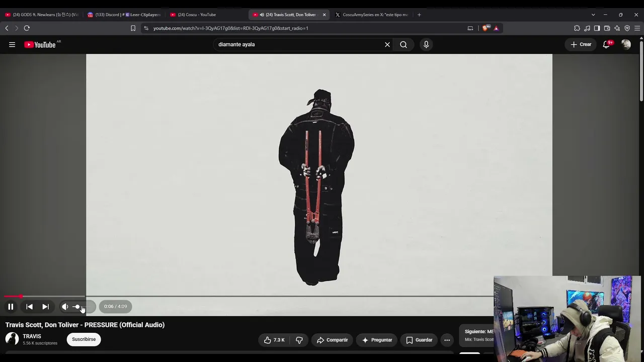644x362 pixels.
Task: Open a new browser tab
Action: [x=419, y=15]
